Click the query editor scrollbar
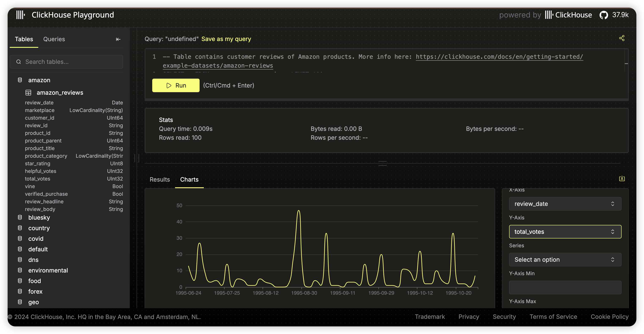 click(626, 61)
